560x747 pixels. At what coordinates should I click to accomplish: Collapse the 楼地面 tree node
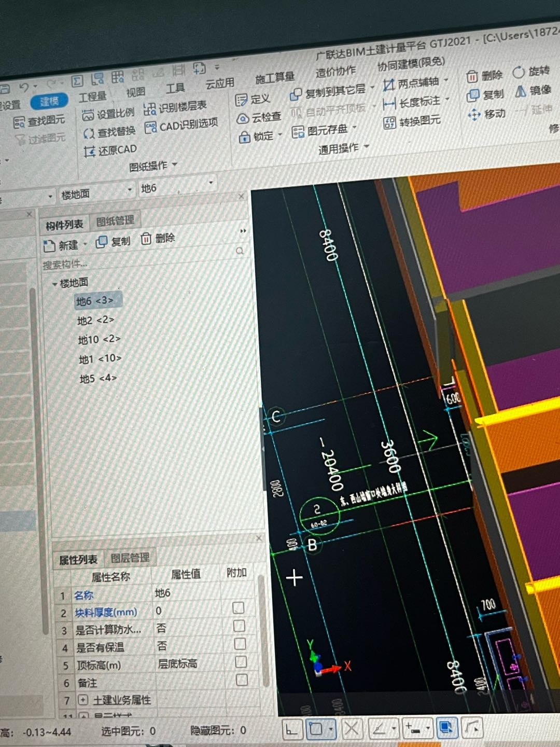[54, 284]
